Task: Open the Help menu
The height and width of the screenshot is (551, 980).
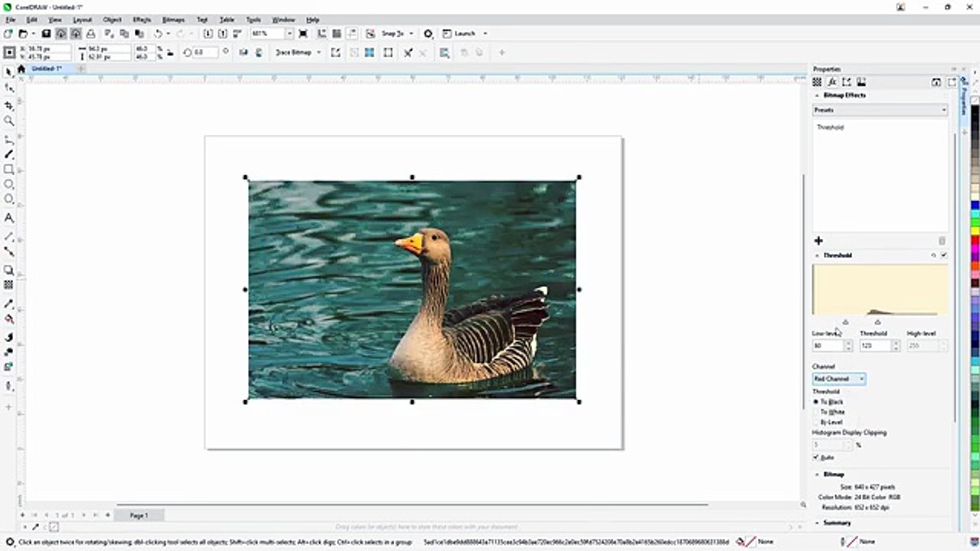Action: tap(312, 20)
